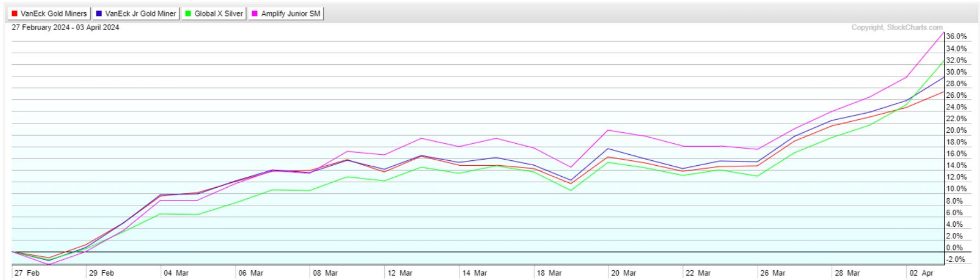Click the blue swatch for VanEck Jr Gold Miner
Viewport: 980px width, 280px height.
(x=99, y=14)
